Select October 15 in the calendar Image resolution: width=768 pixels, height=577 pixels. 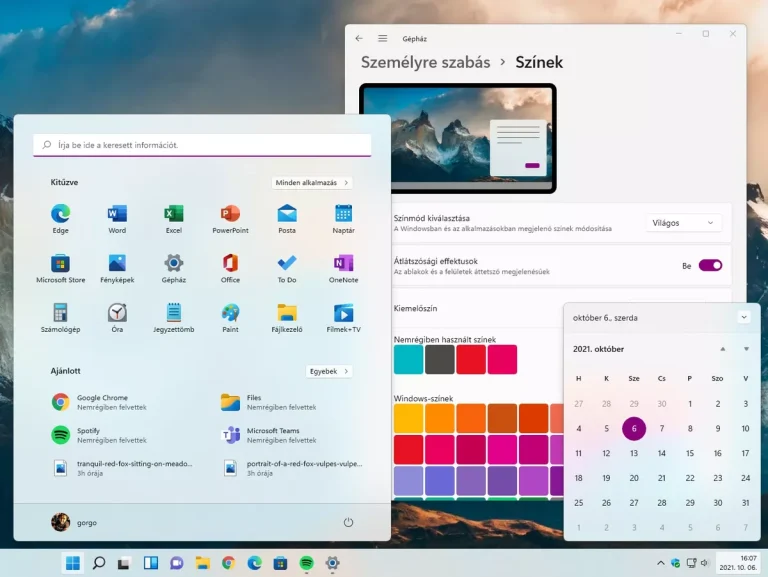pyautogui.click(x=690, y=453)
